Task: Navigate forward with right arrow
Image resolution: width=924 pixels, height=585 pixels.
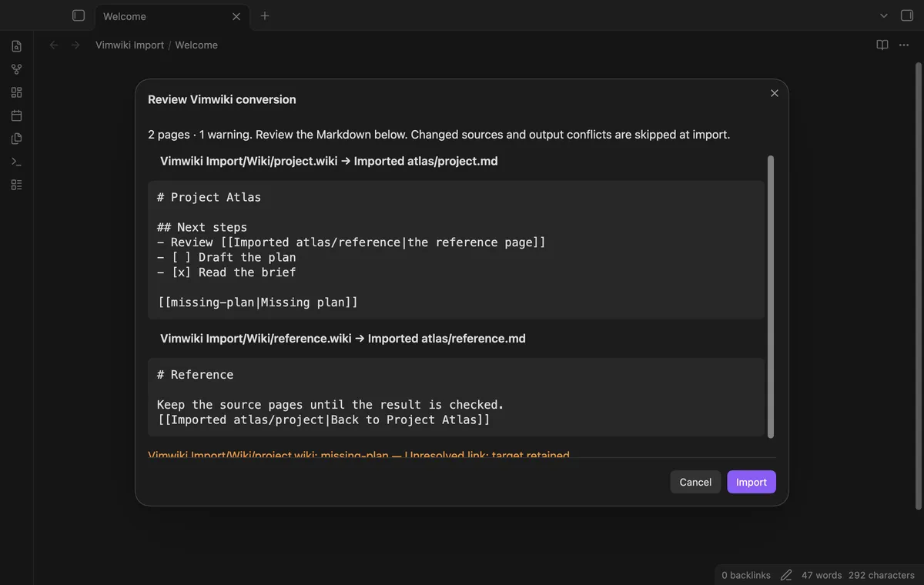Action: [75, 45]
